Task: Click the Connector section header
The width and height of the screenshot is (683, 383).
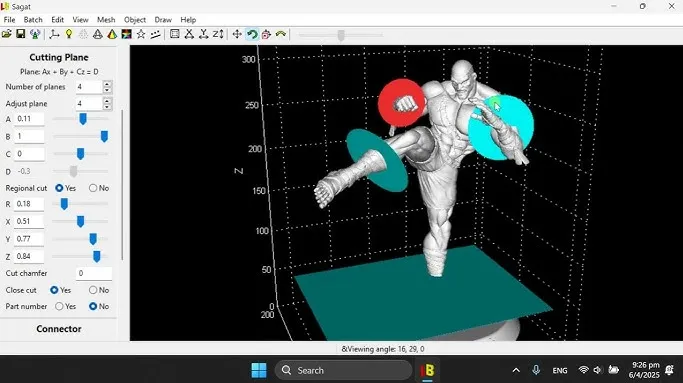Action: point(59,329)
